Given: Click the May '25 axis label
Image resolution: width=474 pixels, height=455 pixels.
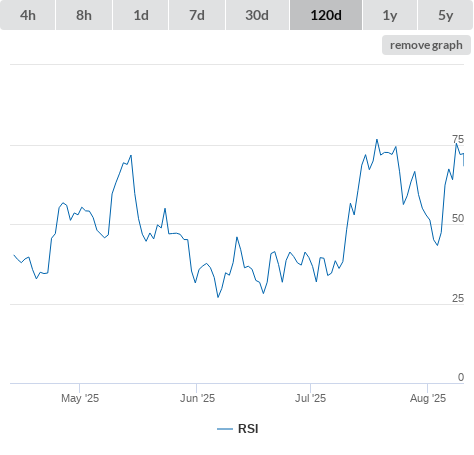Looking at the screenshot, I should click(x=80, y=398).
